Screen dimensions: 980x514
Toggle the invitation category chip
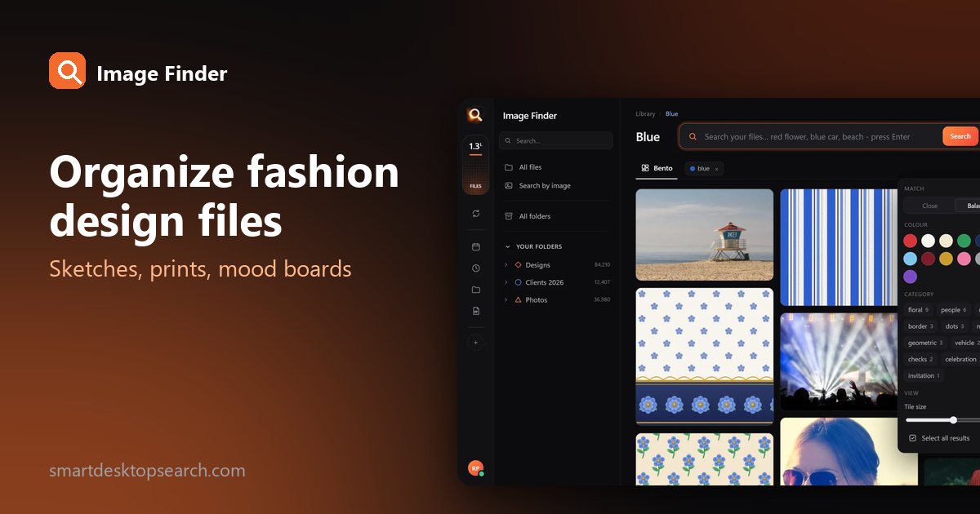(x=924, y=375)
